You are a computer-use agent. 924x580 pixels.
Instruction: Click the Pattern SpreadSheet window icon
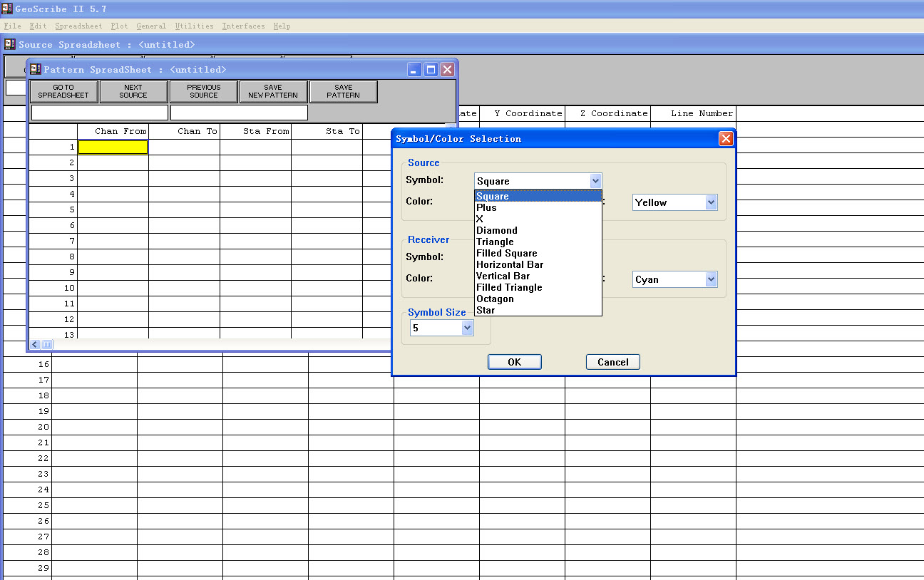[x=36, y=69]
